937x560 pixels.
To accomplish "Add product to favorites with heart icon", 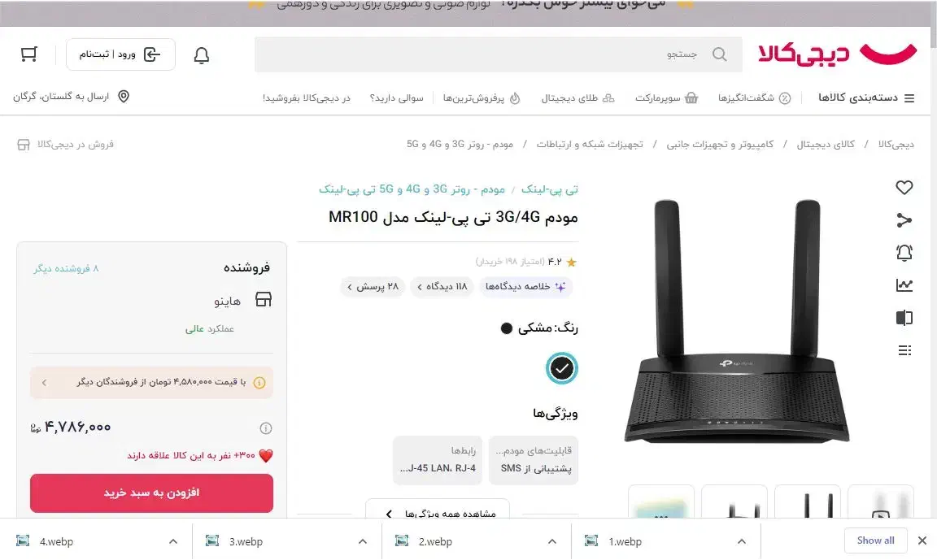I will pyautogui.click(x=904, y=188).
